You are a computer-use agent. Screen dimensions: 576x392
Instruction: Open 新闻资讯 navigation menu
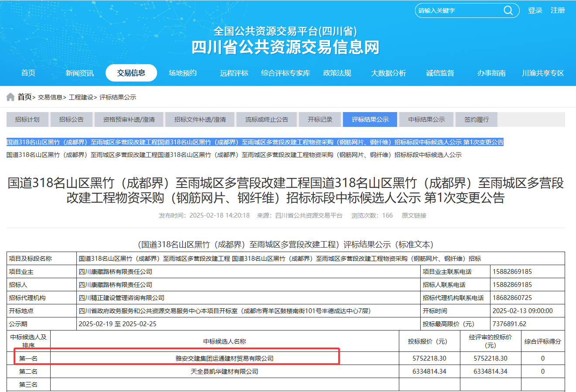click(79, 73)
